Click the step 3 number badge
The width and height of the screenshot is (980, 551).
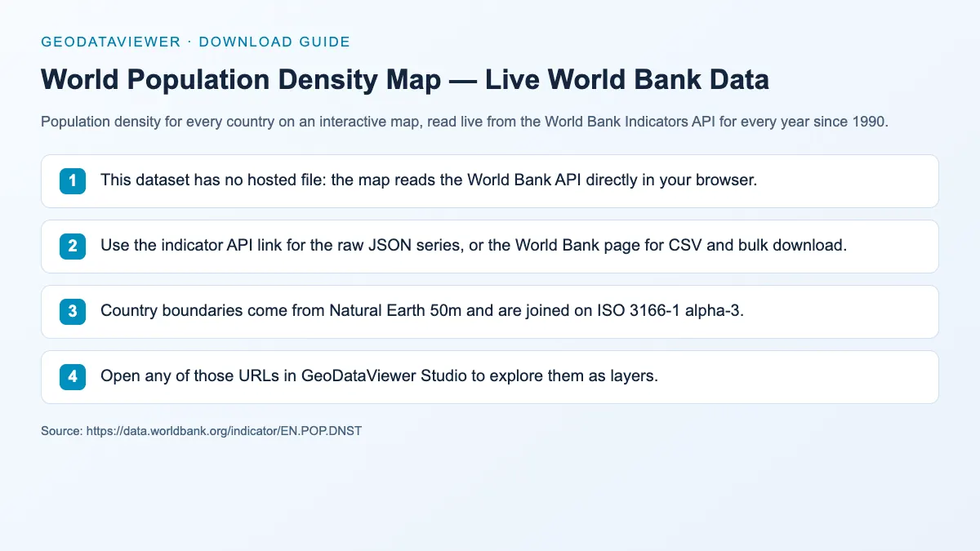[73, 312]
